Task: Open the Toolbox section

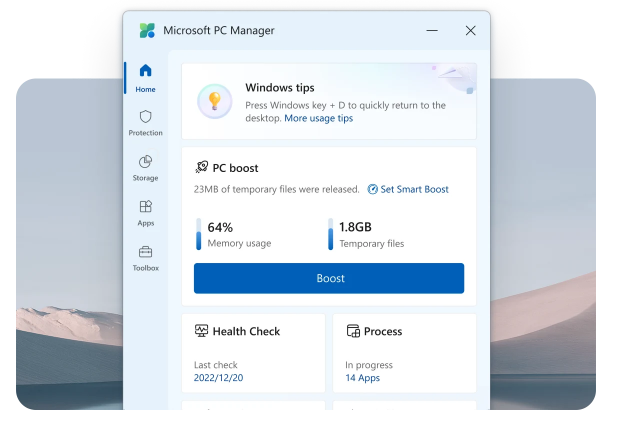Action: [x=145, y=258]
